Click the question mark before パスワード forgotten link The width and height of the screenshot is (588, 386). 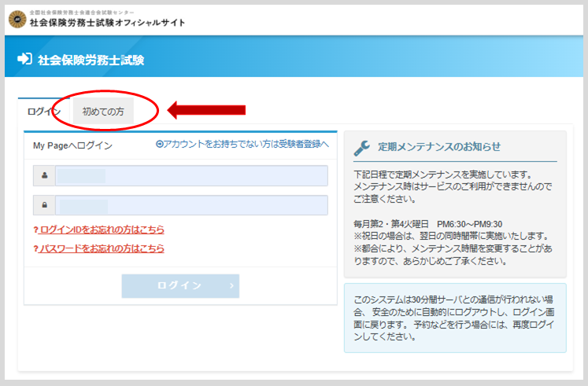coord(35,248)
